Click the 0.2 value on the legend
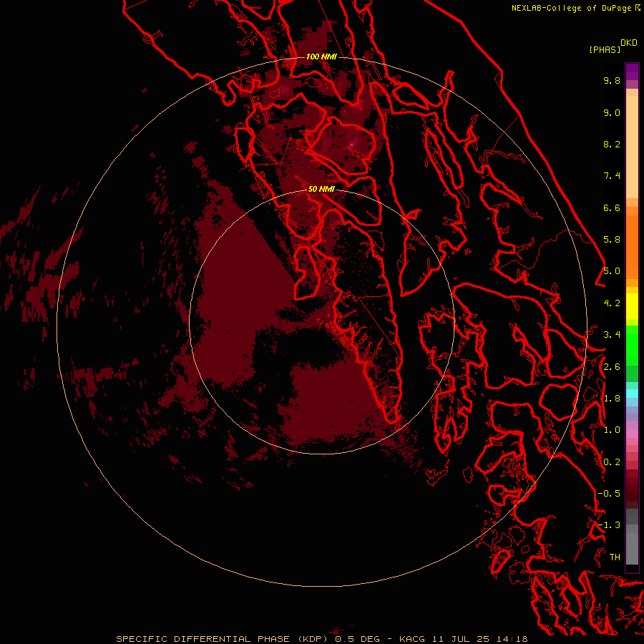Screen dimensions: 644x644 click(x=612, y=462)
